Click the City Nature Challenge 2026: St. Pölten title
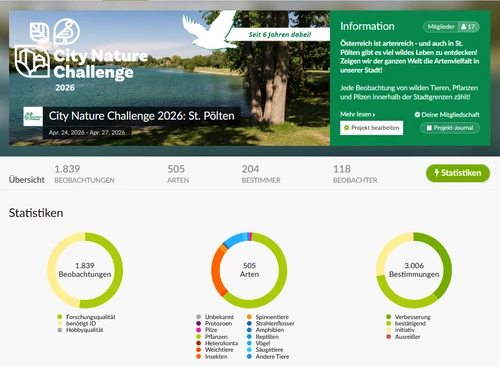 (x=141, y=116)
